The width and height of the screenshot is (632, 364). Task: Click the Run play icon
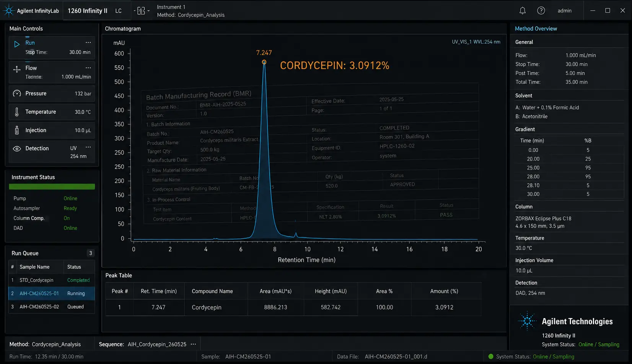[17, 44]
